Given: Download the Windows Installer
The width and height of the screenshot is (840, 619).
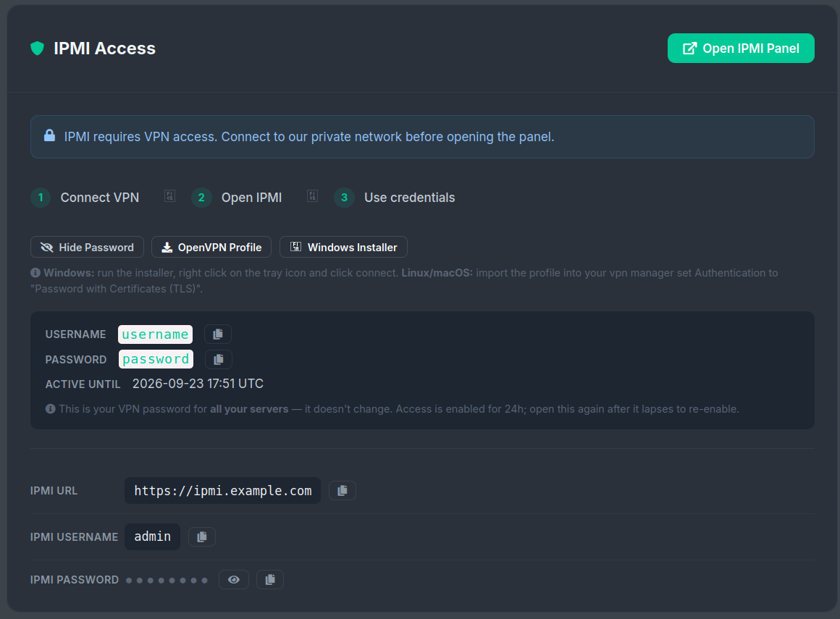Looking at the screenshot, I should coord(343,247).
